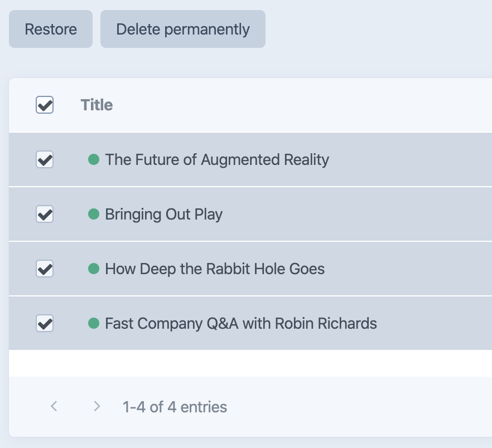Open the Bringing Out Play entry

tap(164, 214)
